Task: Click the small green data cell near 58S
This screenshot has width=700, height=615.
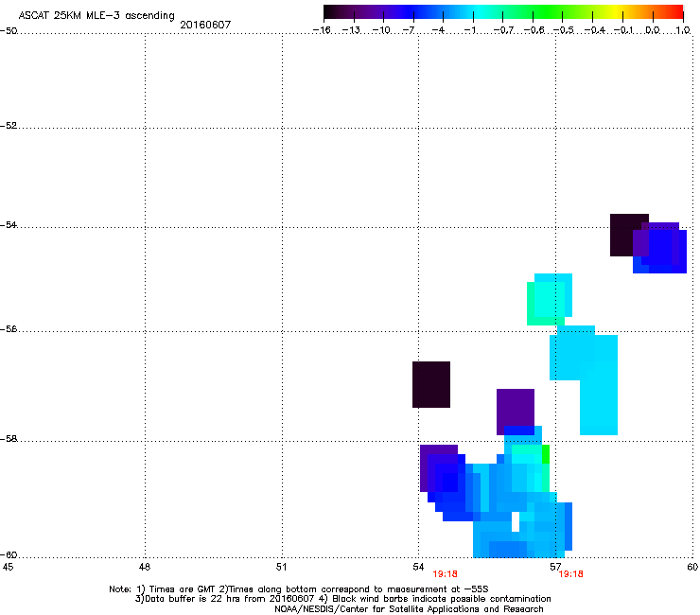Action: coord(546,454)
